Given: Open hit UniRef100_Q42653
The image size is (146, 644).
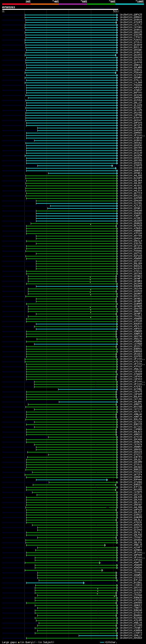Looking at the screenshot, I should click(x=131, y=55).
